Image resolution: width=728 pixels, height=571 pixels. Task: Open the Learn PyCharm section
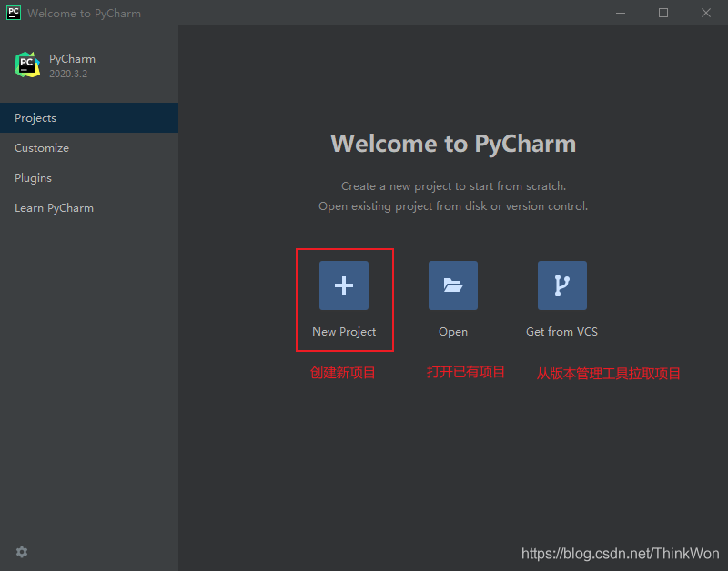[x=54, y=207]
